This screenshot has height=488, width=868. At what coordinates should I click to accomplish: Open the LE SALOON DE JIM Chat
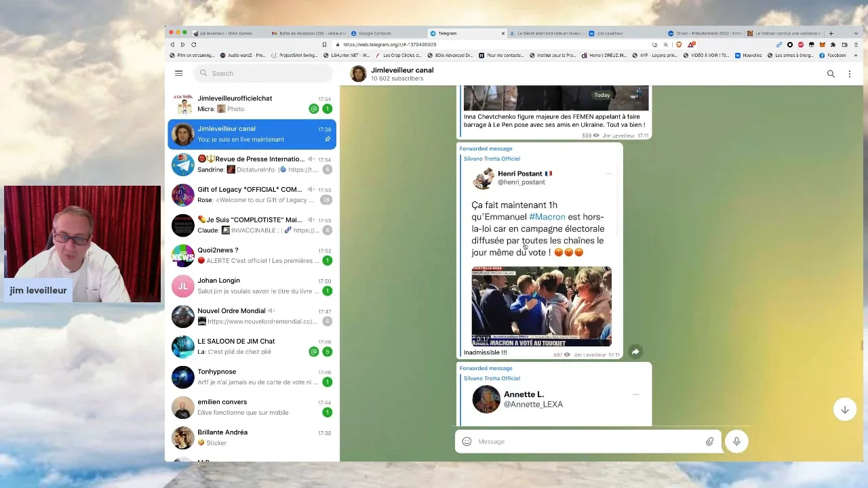[x=252, y=346]
